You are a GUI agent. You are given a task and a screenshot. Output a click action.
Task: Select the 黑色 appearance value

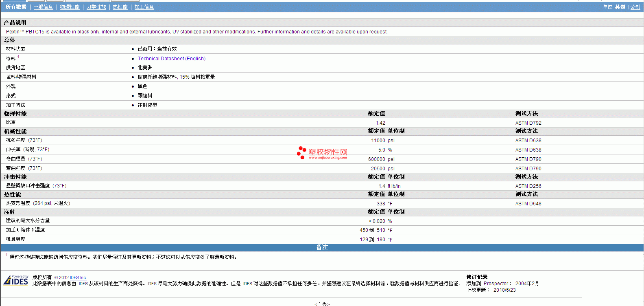click(x=142, y=86)
